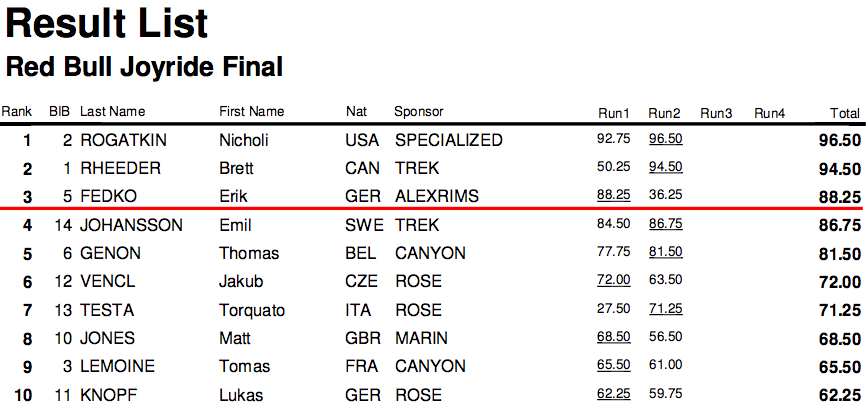
Task: Click the MARIN sponsor entry
Action: [420, 338]
